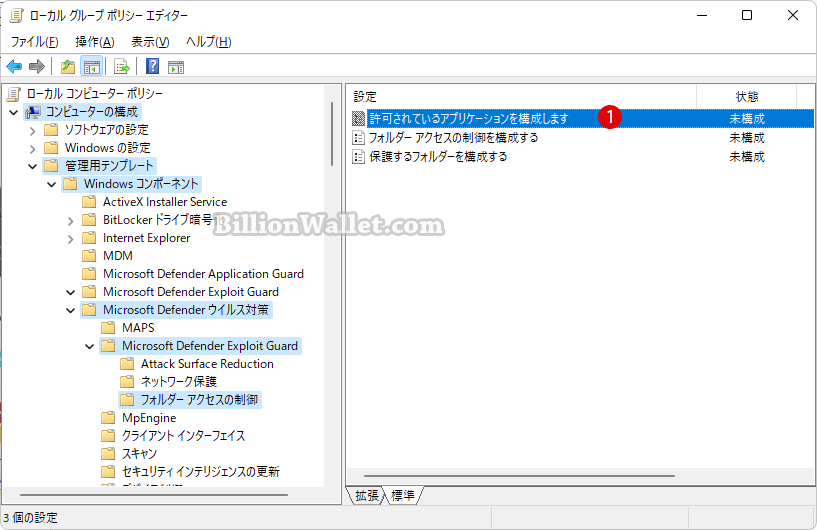Click the tree pane vertical scrollbar
Screen dimensions: 817x530
[332, 134]
